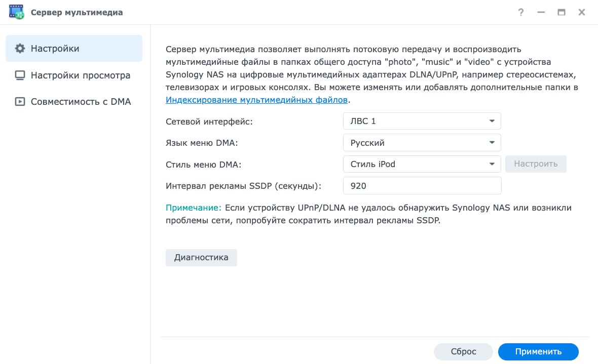Follow the Индексирование мультимедийных файлов link
598x364 pixels.
click(x=256, y=100)
